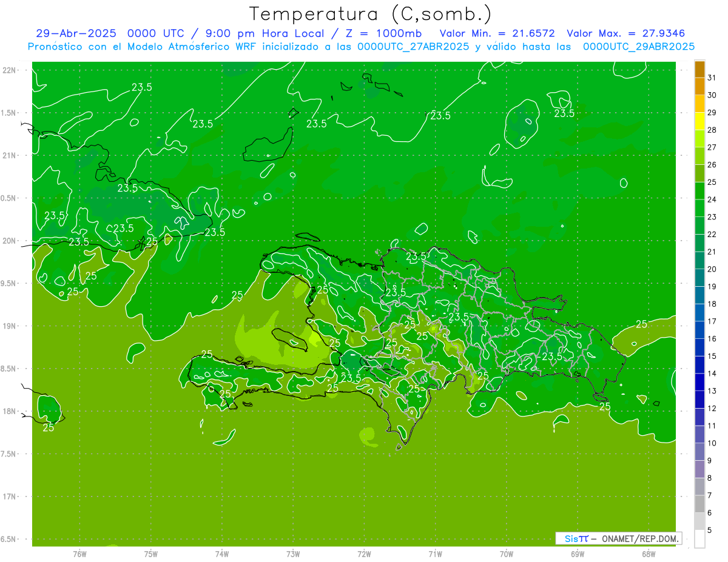The width and height of the screenshot is (728, 562).
Task: Click the legend value 31
Action: tap(712, 78)
